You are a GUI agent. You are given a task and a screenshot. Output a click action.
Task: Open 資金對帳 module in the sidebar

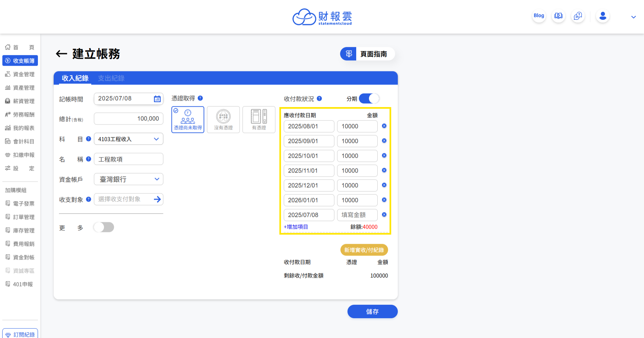click(x=20, y=257)
